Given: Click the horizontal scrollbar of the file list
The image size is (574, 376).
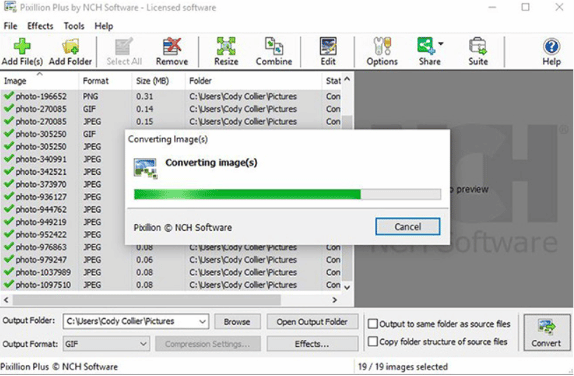Looking at the screenshot, I should tap(147, 300).
